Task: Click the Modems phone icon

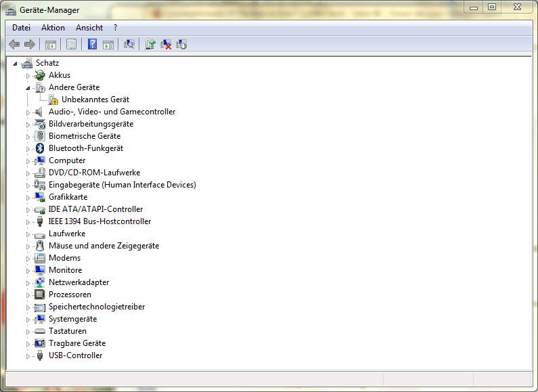Action: (x=40, y=258)
